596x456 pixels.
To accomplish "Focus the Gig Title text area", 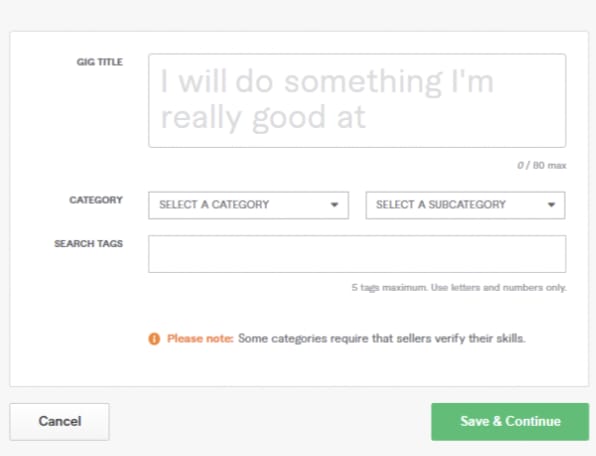I will point(357,101).
